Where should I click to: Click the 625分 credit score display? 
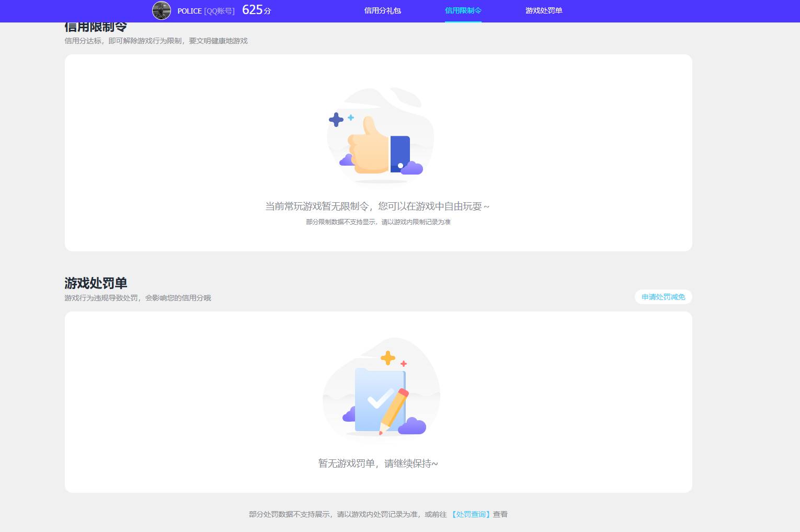(256, 10)
